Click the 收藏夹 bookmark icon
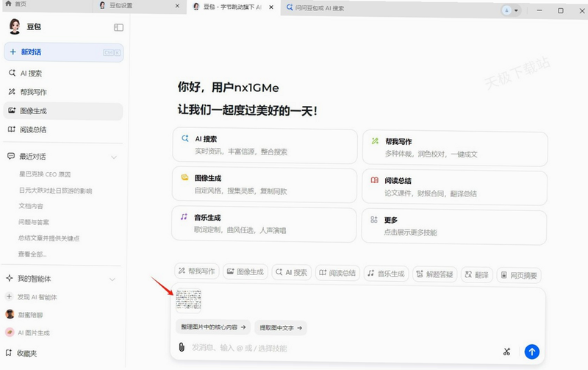Viewport: 588px width, 370px height. coord(9,353)
